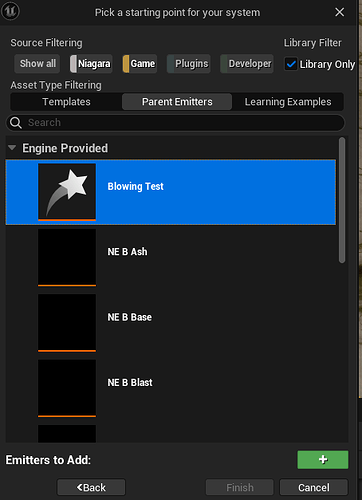This screenshot has height=500, width=362.
Task: Click the Unreal Engine logo icon
Action: 10,11
